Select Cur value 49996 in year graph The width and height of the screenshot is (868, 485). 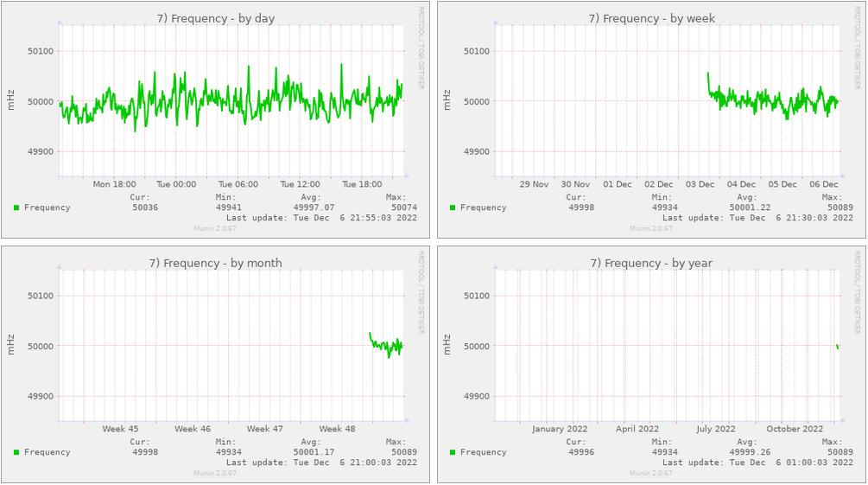581,452
